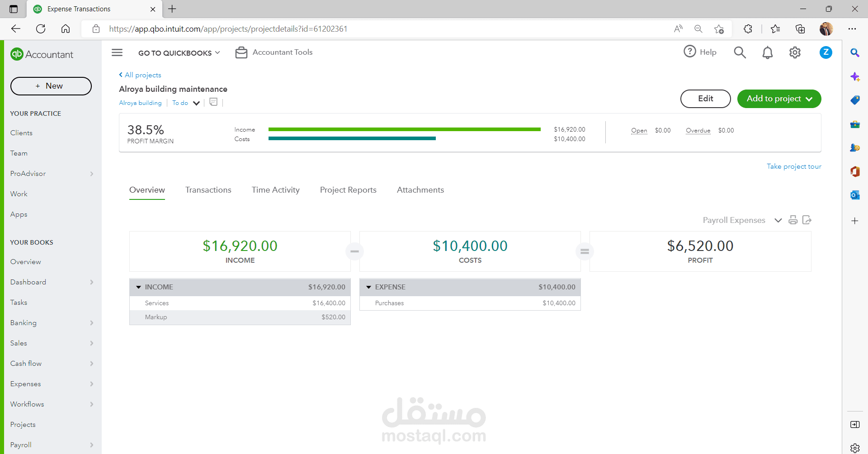Go back in the browser
Screen dimensions: 868x454
tap(16, 29)
